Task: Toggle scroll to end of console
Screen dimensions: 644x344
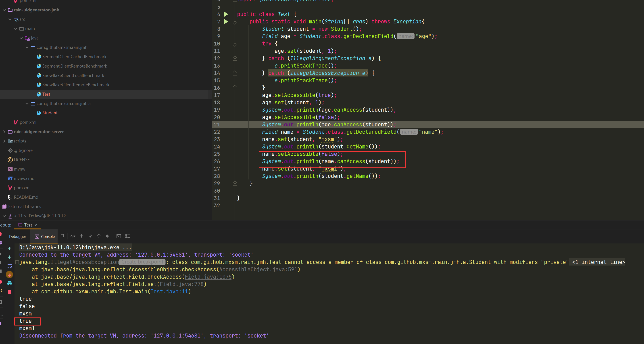Action: (10, 275)
